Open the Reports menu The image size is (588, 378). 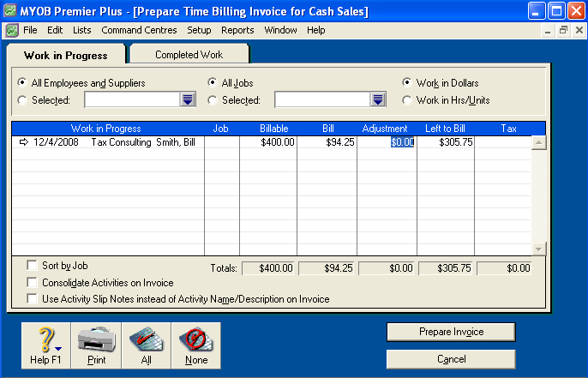point(237,30)
